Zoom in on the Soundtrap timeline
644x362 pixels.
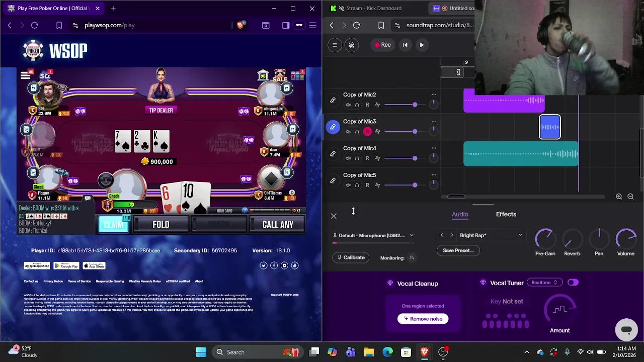[619, 197]
